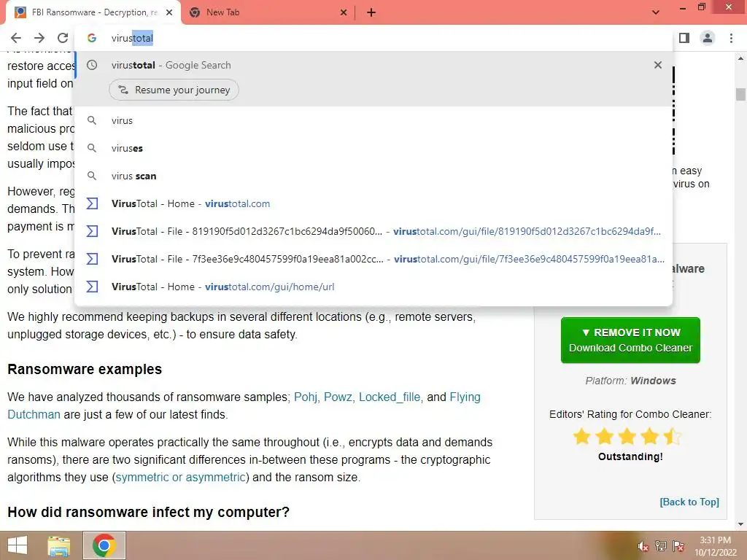Open the user profile icon

708,38
